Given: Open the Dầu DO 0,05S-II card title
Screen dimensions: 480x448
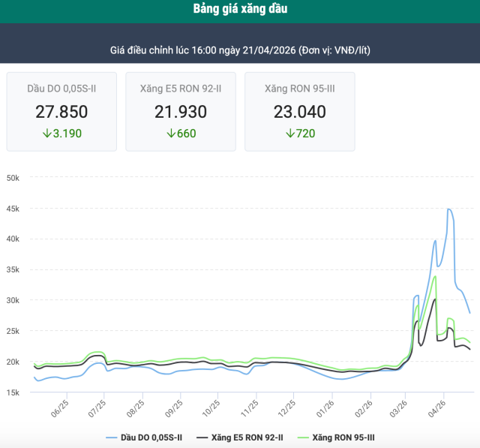Looking at the screenshot, I should [x=61, y=89].
